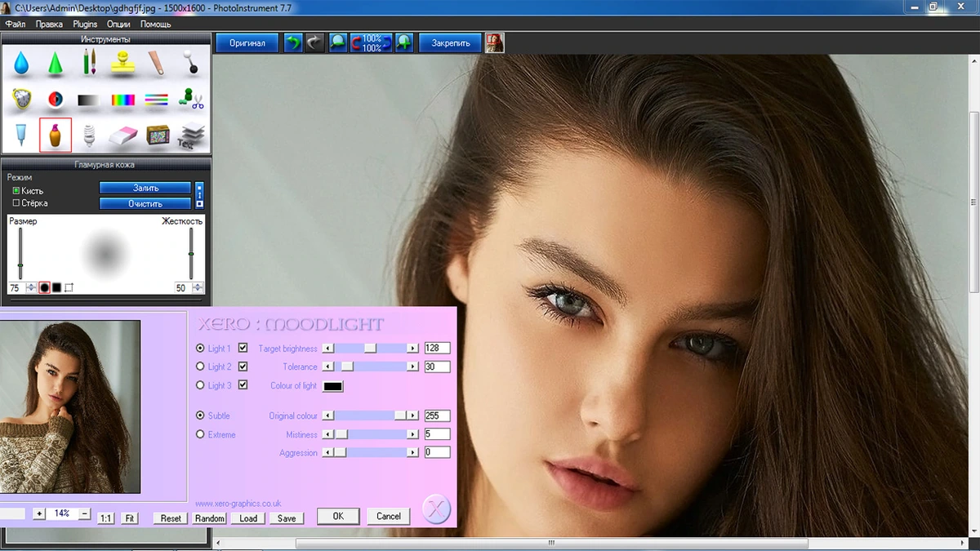Click the preview zoom plus button

pyautogui.click(x=38, y=513)
